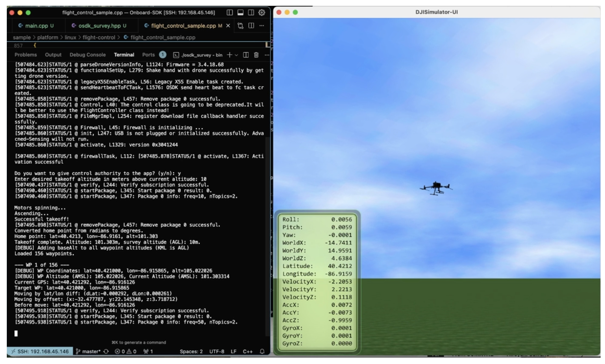Open the Debug Console panel tab
Screen dimensions: 605x364
(x=87, y=55)
